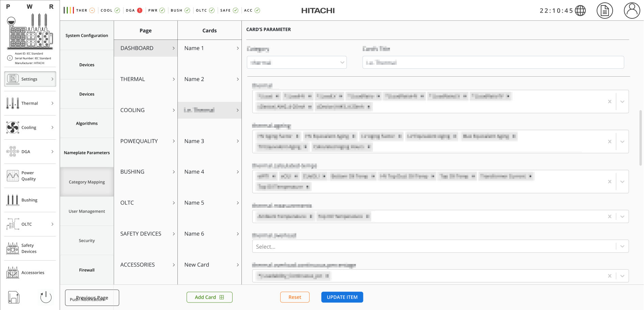644x310 pixels.
Task: Click the save disk icon
Action: coord(14,297)
